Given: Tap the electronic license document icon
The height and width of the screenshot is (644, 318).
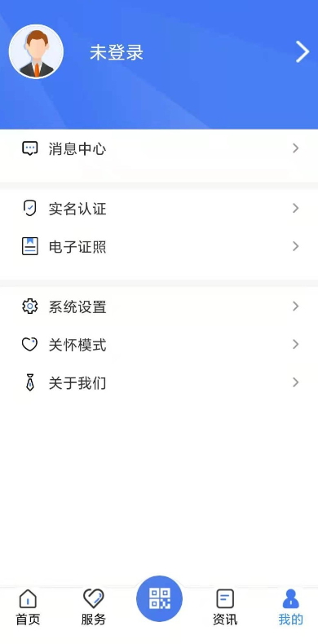Looking at the screenshot, I should click(29, 246).
